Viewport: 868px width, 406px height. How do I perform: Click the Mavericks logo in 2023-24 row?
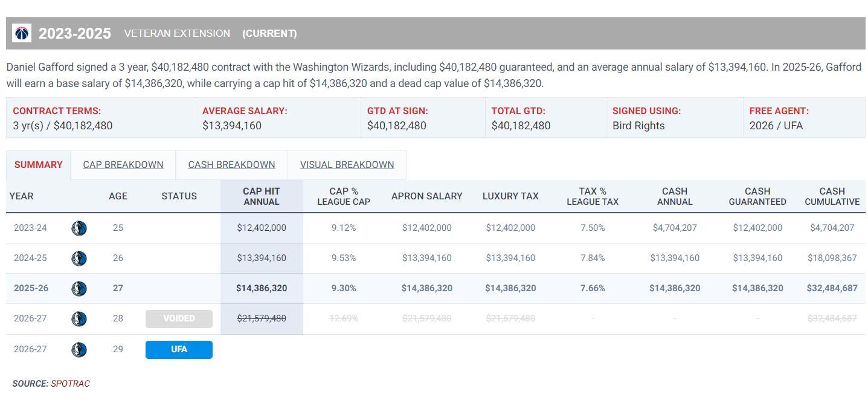(x=79, y=228)
